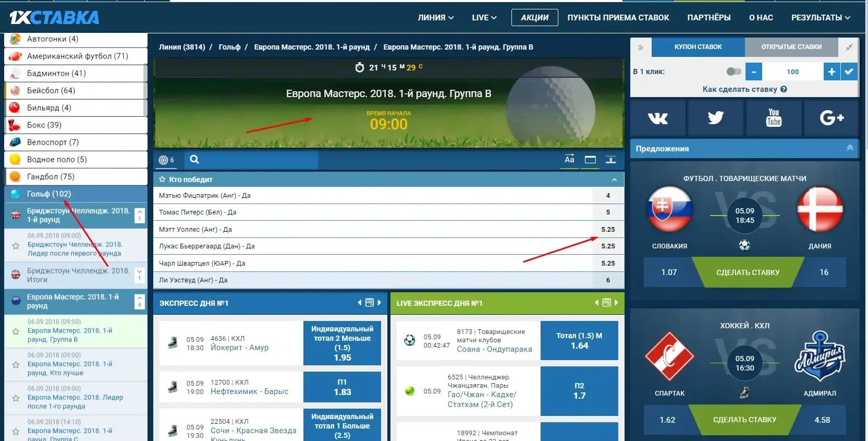This screenshot has height=441, width=868.
Task: Star Европа Мастерс Лидер после 1-го раунда
Action: pos(16,398)
